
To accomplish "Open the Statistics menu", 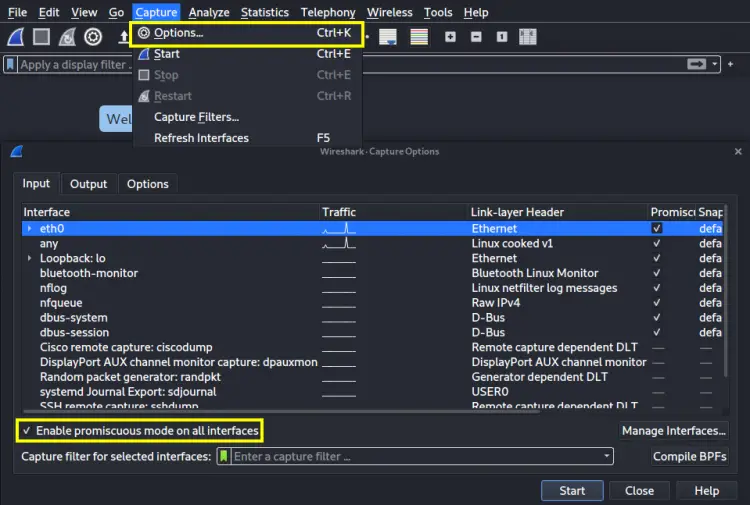I will pos(265,12).
